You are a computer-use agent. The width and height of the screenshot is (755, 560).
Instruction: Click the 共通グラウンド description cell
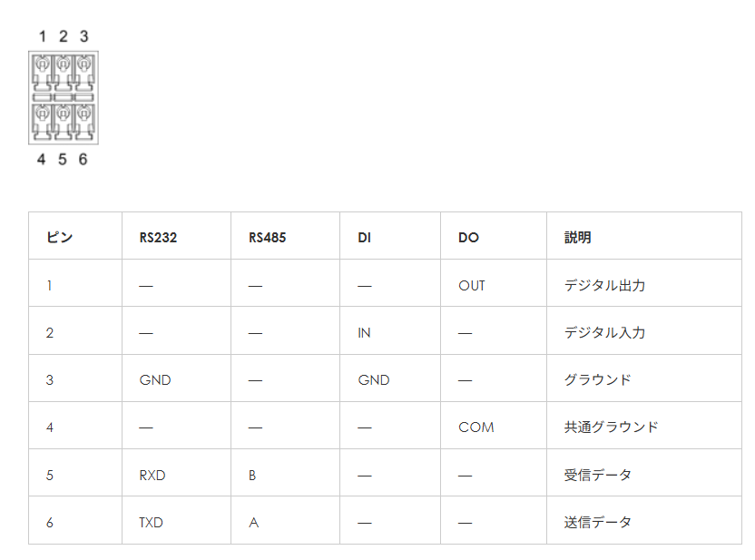coord(611,427)
